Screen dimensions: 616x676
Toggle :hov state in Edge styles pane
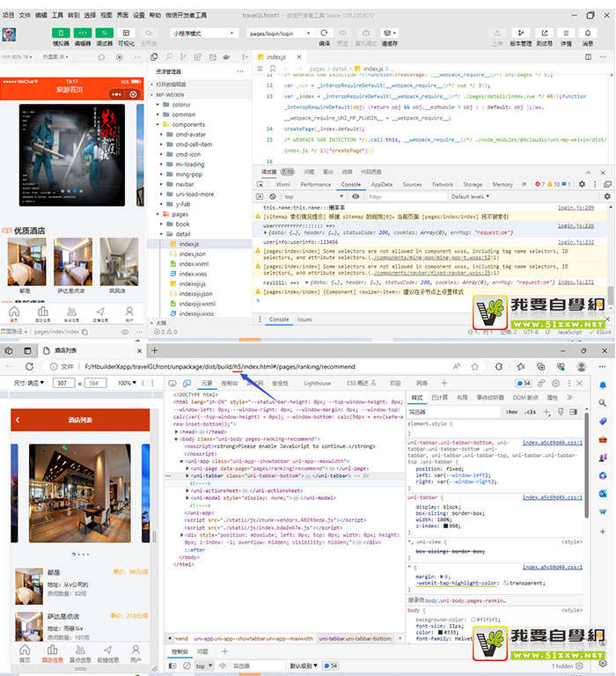coord(511,412)
